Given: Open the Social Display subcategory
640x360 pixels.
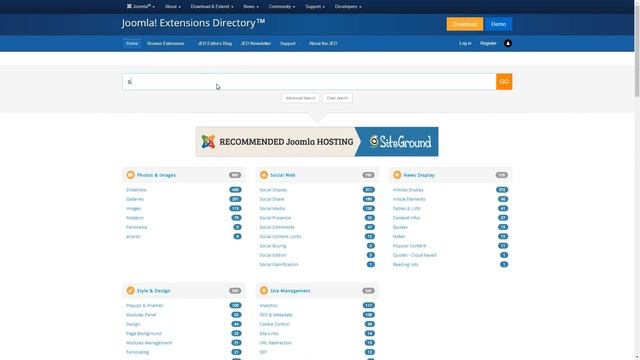Looking at the screenshot, I should tap(273, 190).
